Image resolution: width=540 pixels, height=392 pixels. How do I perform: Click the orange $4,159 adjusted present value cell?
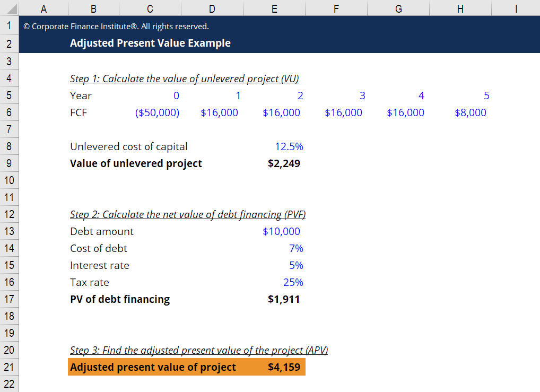pyautogui.click(x=284, y=367)
